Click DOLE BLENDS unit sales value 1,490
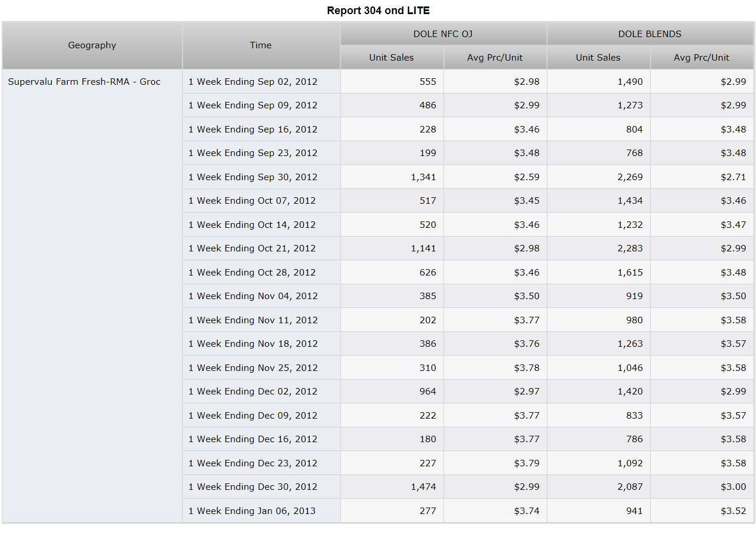 tap(630, 81)
